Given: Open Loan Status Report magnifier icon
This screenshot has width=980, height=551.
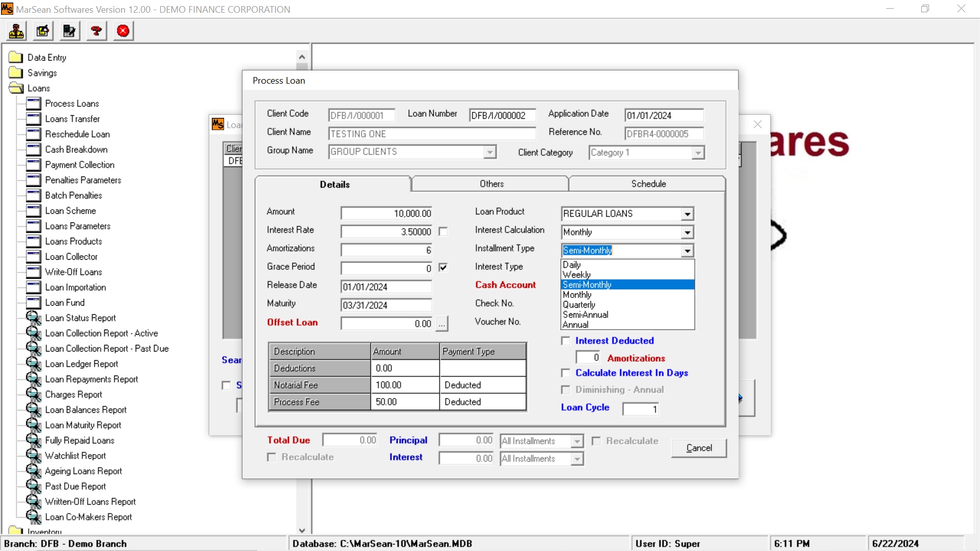Looking at the screenshot, I should (x=34, y=318).
